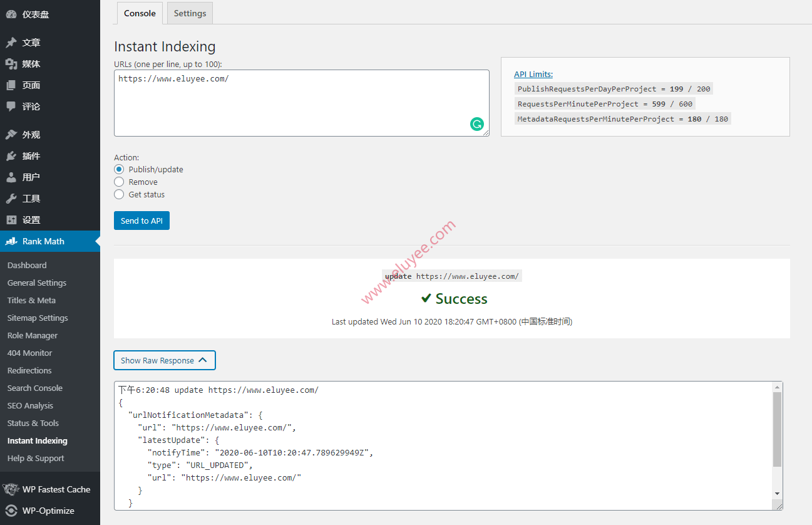The height and width of the screenshot is (525, 812).
Task: Open Instant Indexing submenu item
Action: point(38,440)
